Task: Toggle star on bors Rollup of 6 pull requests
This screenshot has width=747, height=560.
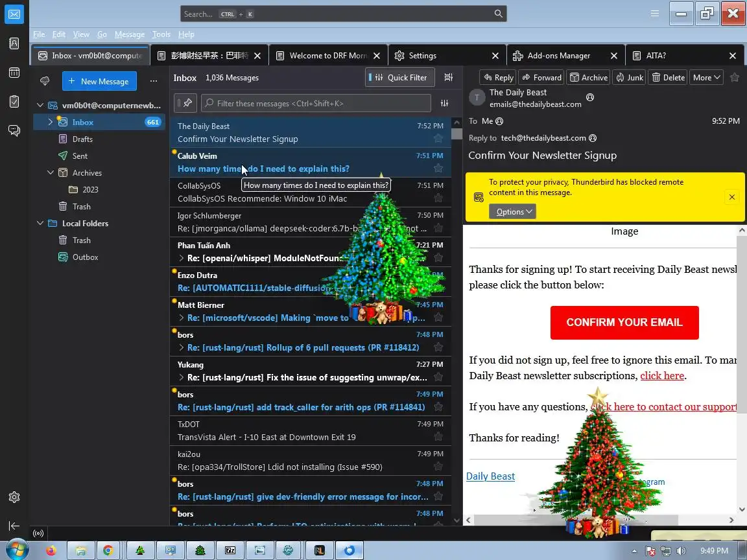Action: tap(438, 347)
